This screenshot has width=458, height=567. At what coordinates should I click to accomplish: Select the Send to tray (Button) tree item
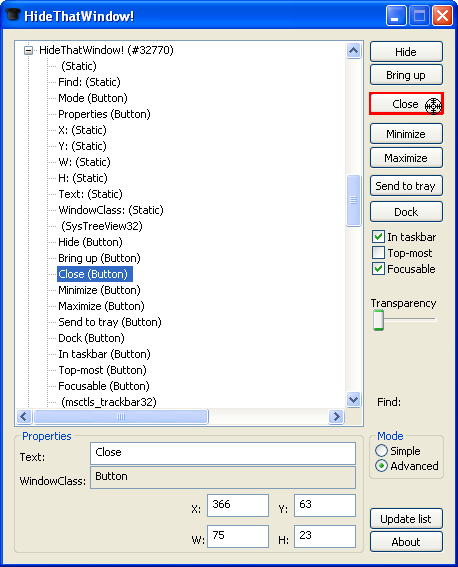(x=110, y=322)
